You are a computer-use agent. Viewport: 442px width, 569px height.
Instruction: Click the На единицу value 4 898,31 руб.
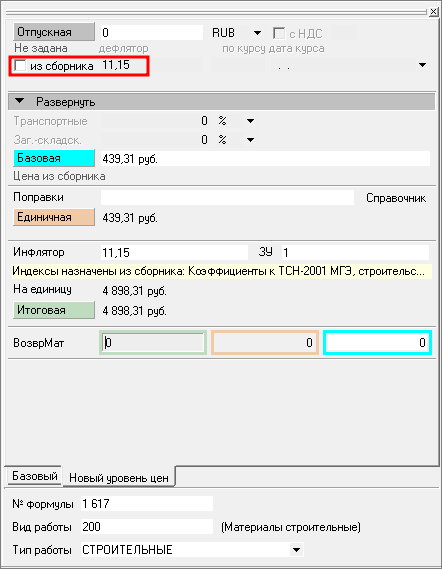click(135, 291)
